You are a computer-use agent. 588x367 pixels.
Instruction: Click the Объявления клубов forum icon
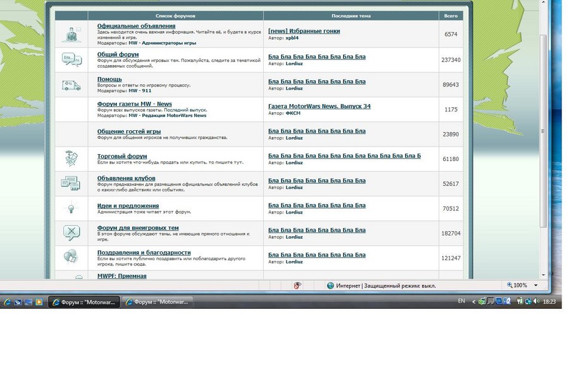[70, 183]
